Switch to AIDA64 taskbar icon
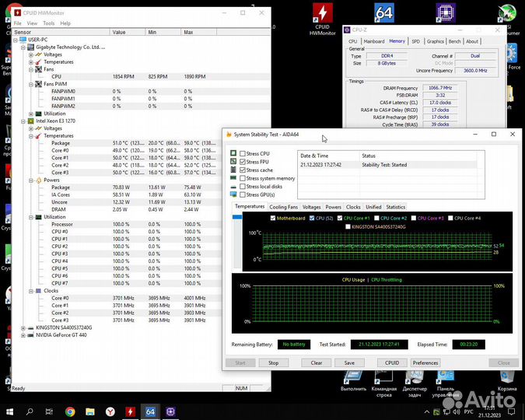Image resolution: width=525 pixels, height=420 pixels. 150,411
